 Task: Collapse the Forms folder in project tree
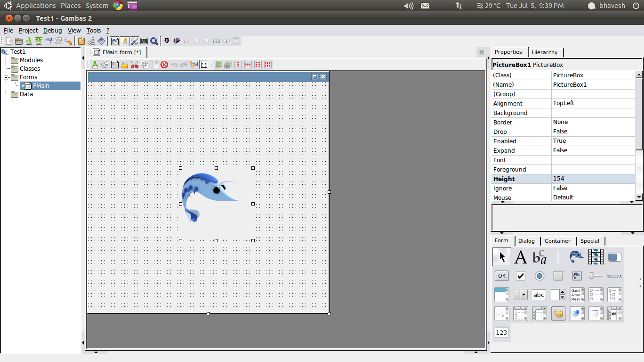click(x=7, y=77)
